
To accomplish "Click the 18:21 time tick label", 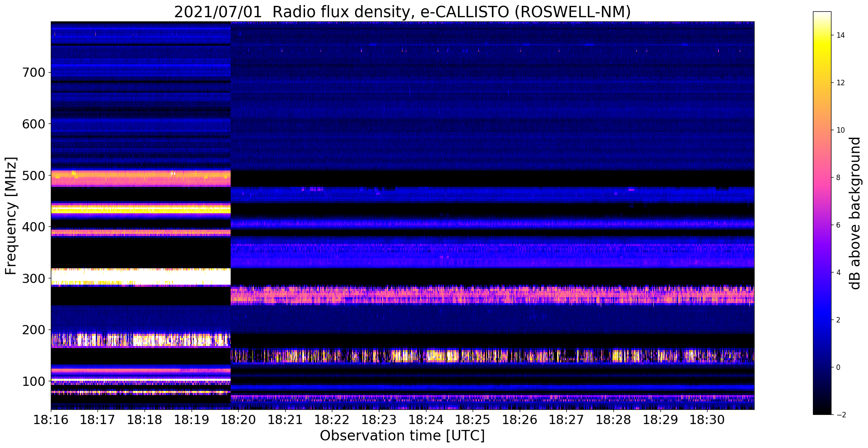I will click(285, 419).
